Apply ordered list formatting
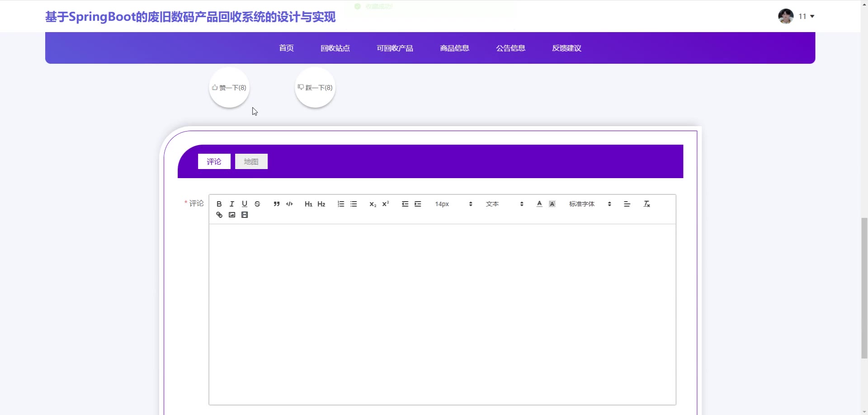The width and height of the screenshot is (868, 415). click(x=341, y=204)
